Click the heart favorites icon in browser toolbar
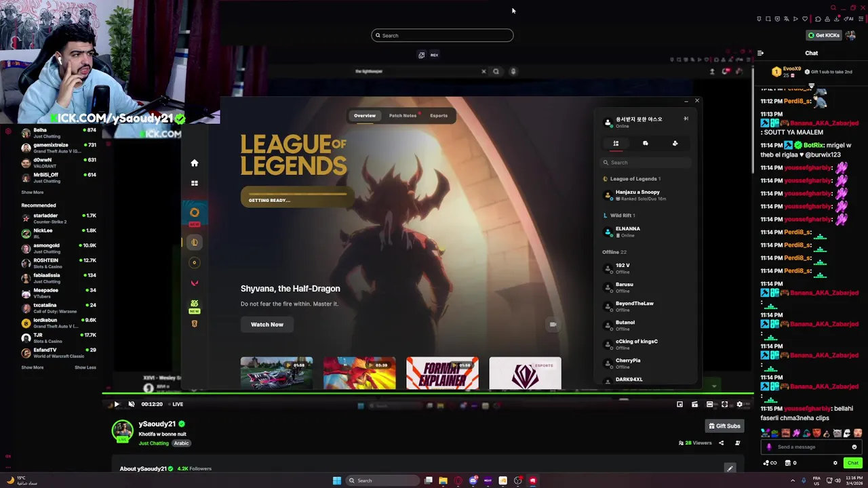This screenshot has width=868, height=488. (x=805, y=19)
